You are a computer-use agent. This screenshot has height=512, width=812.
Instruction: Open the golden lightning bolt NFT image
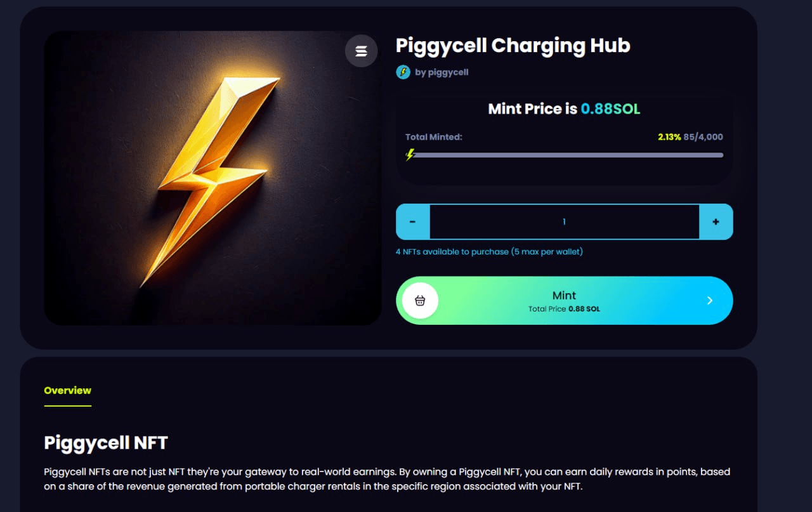coord(213,178)
